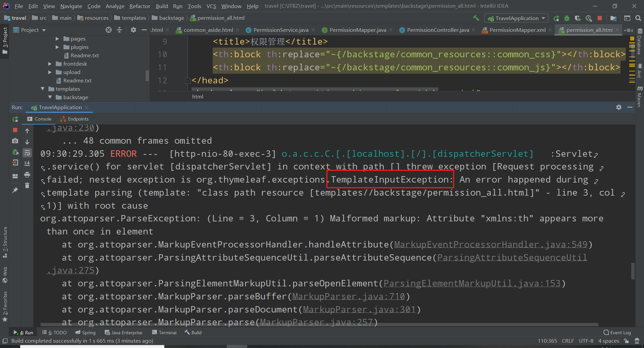Run with Coverage from main toolbar
This screenshot has height=348, width=644.
[x=578, y=18]
